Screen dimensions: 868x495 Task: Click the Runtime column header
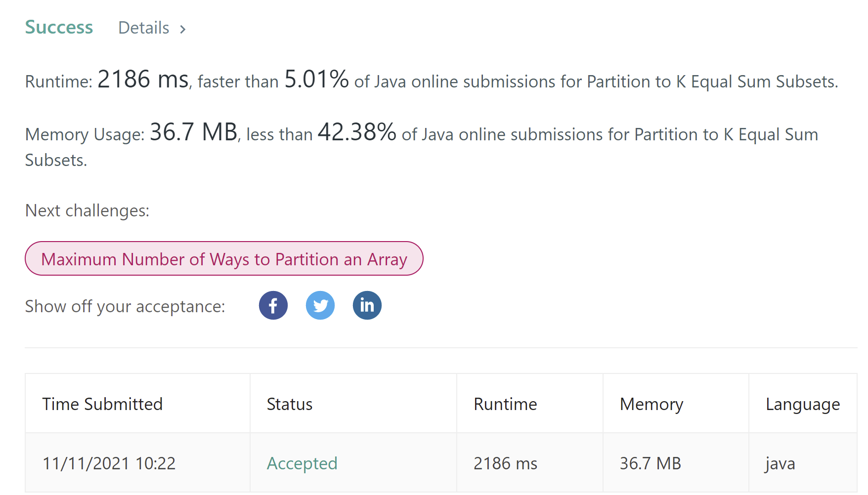505,404
